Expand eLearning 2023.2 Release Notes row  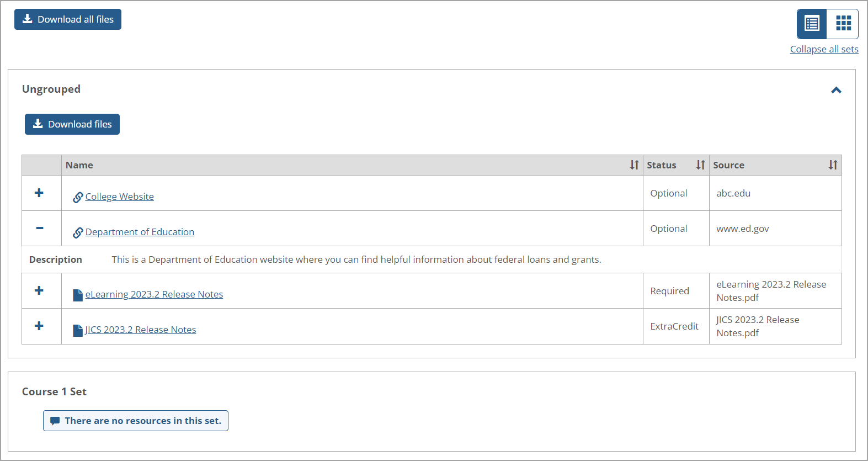[39, 290]
